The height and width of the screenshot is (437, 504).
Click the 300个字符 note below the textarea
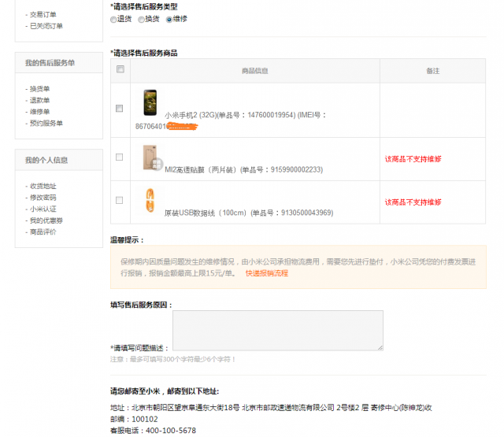point(173,359)
